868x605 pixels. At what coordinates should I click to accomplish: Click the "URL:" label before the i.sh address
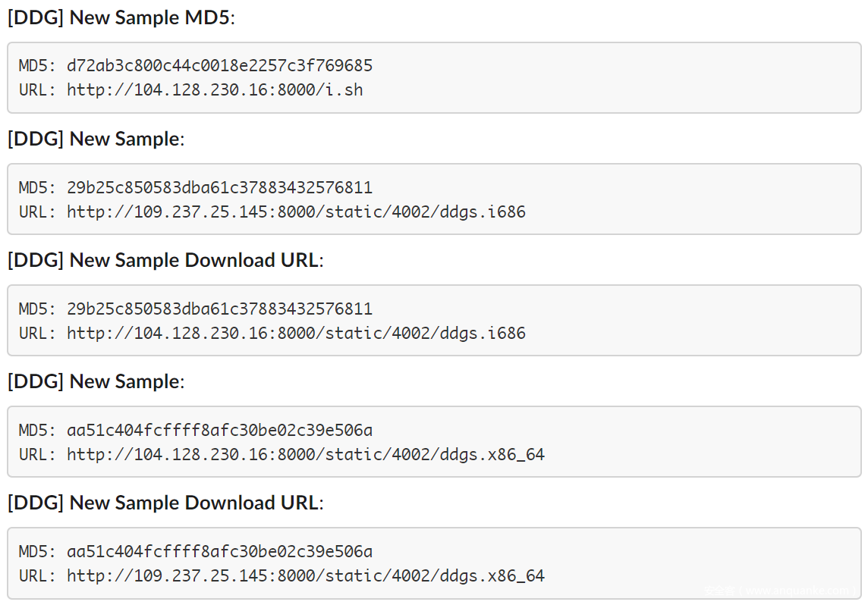click(x=37, y=90)
